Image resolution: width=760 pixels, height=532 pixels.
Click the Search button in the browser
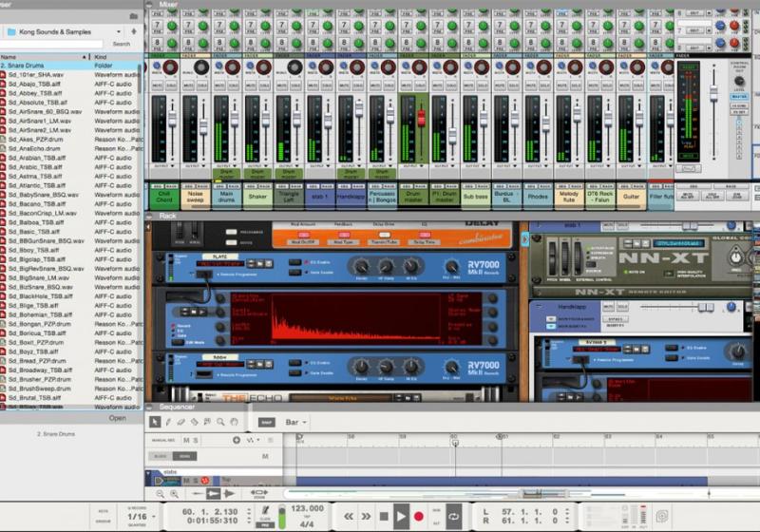(121, 44)
